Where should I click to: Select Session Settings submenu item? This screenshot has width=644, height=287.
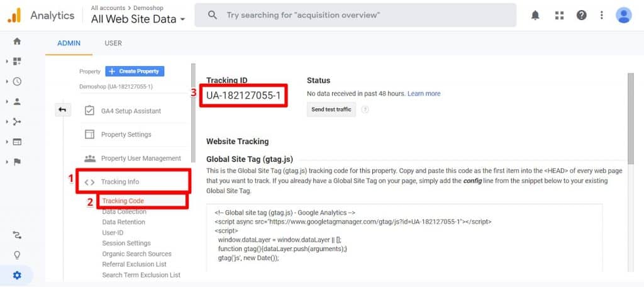coord(126,243)
